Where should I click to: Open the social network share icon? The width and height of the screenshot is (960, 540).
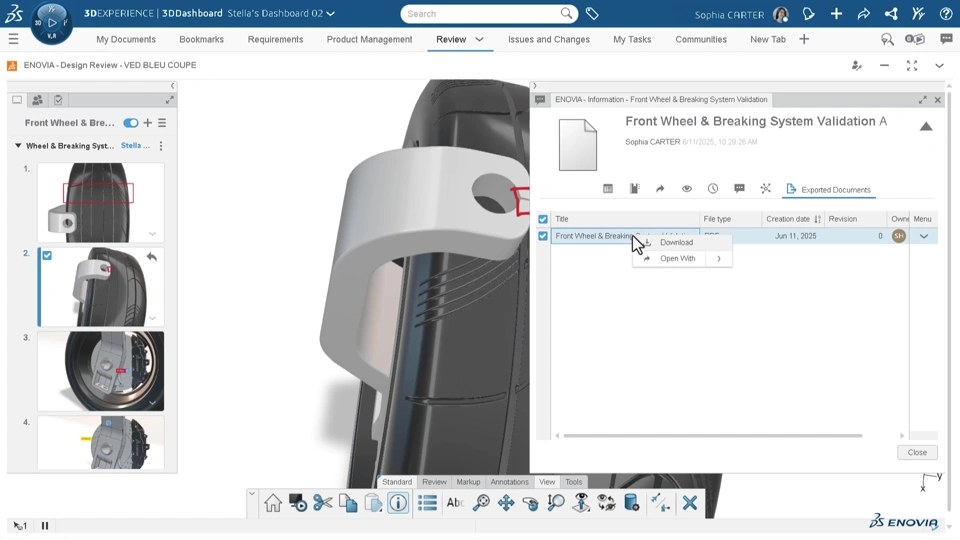[891, 13]
